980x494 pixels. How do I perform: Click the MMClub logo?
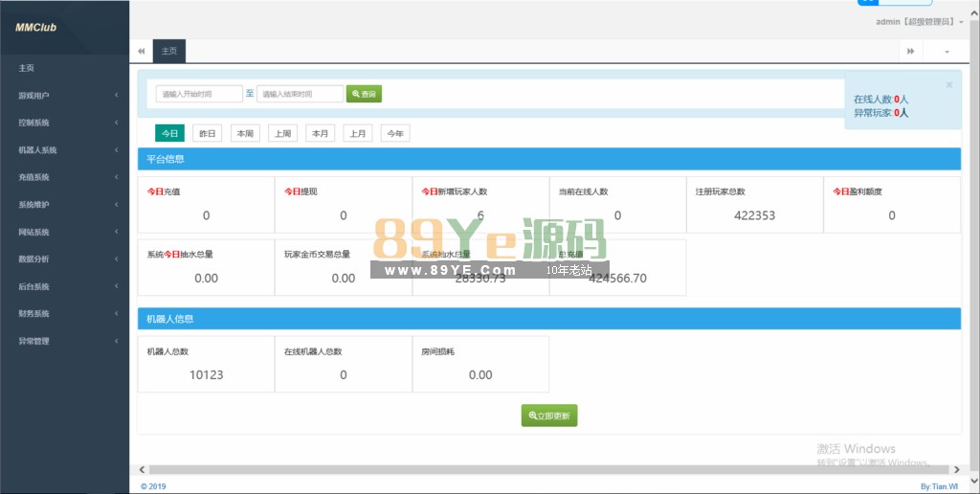pyautogui.click(x=35, y=28)
